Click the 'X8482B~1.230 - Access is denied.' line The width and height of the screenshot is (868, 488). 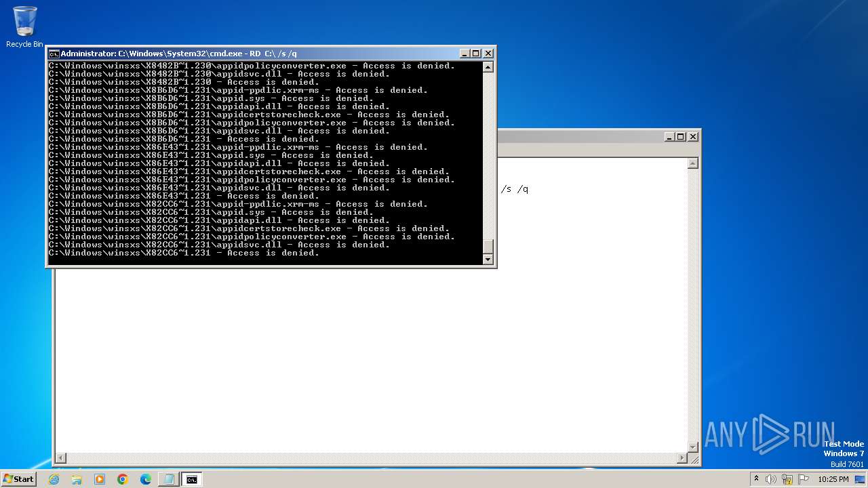coord(184,82)
